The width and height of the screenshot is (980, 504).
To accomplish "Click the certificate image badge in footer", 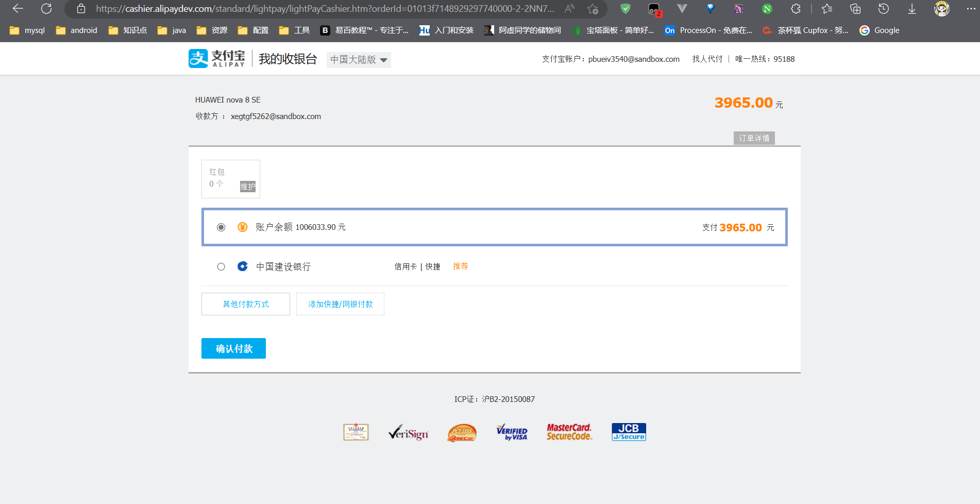I will (x=356, y=432).
